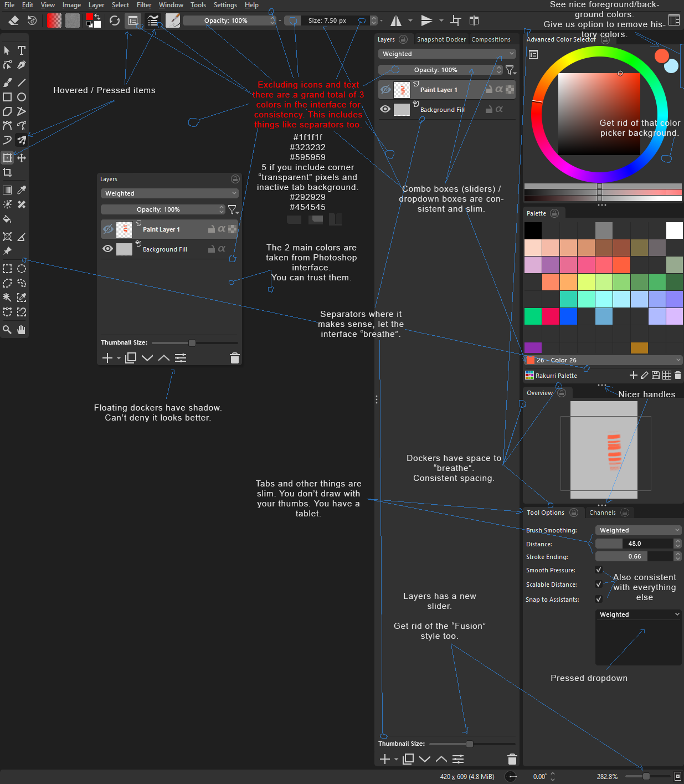Hide Background Fill in docked Layers
The height and width of the screenshot is (784, 684).
[385, 109]
